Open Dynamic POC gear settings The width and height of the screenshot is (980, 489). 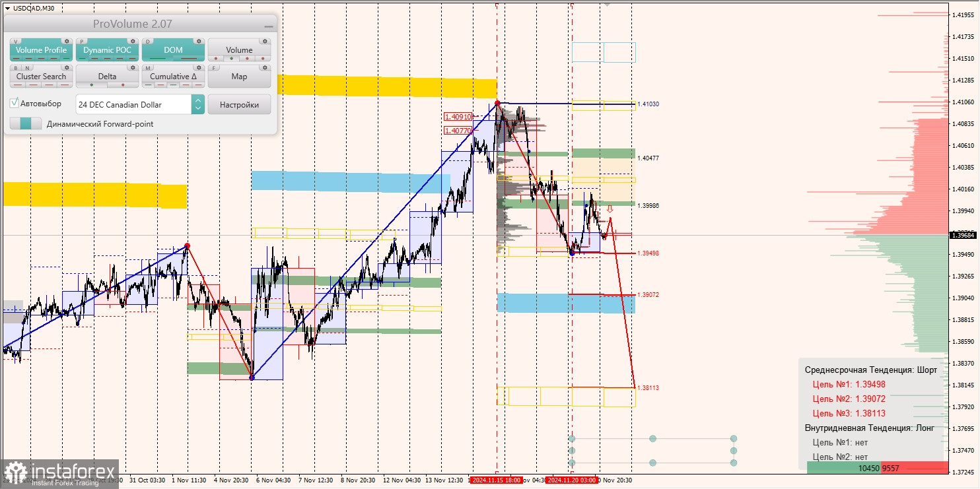(133, 41)
